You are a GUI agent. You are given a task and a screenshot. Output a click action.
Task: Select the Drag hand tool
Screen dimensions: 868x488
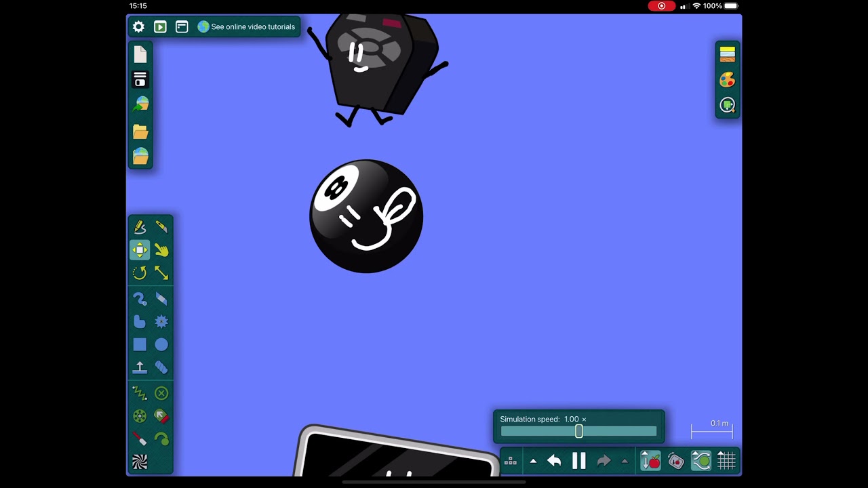pos(161,250)
